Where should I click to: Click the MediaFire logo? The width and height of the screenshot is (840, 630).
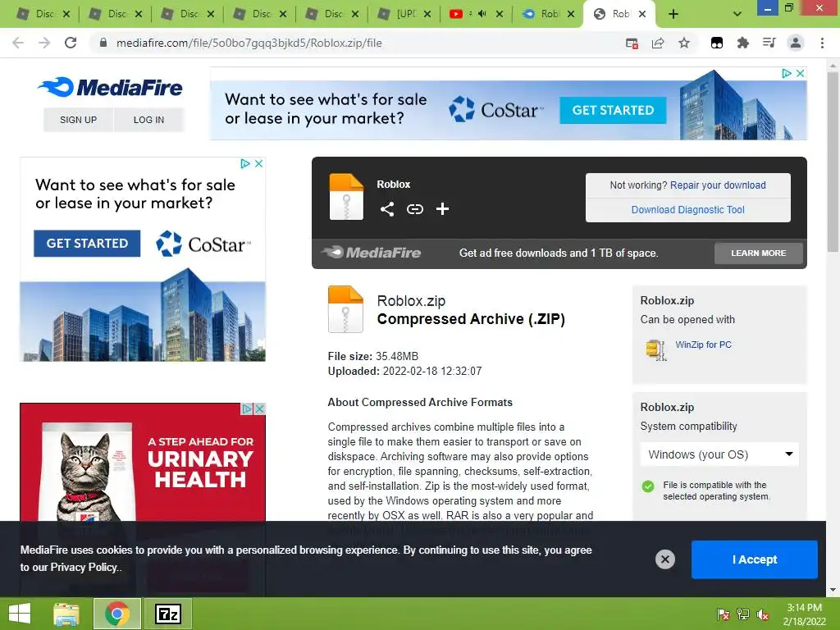pyautogui.click(x=110, y=87)
